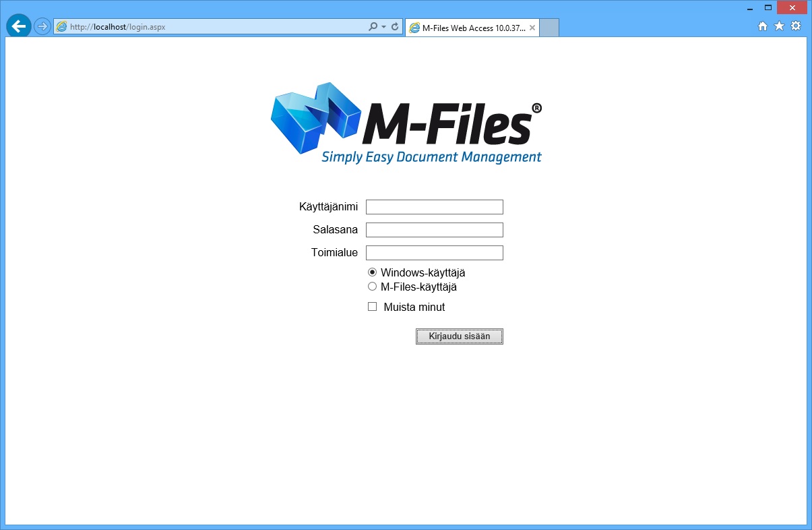Image resolution: width=812 pixels, height=530 pixels.
Task: Close the M-Files Web Access tab
Action: tap(532, 28)
